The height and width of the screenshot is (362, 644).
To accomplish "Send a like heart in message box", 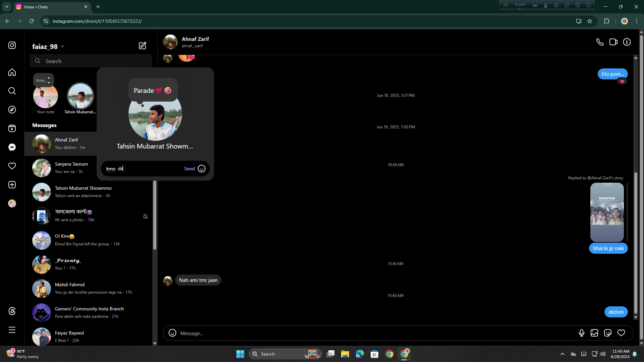I will tap(621, 333).
